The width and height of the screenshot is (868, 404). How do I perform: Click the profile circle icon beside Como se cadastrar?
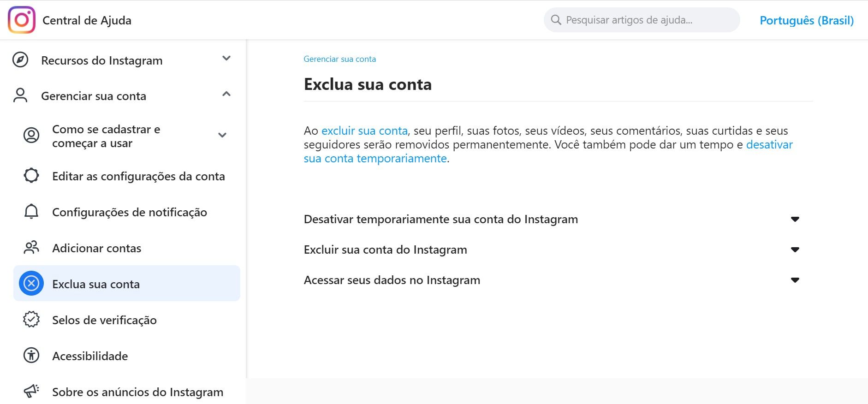31,136
